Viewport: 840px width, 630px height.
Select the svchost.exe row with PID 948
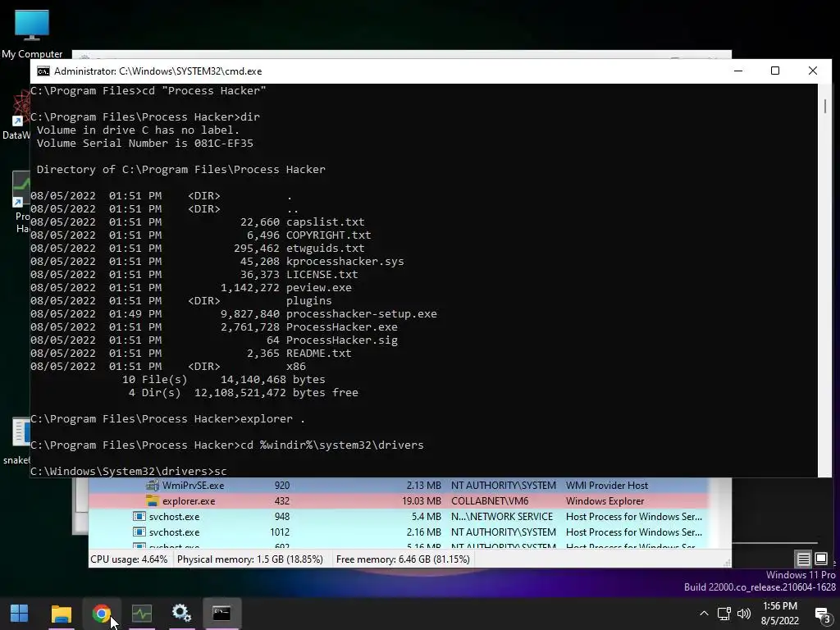(x=399, y=517)
